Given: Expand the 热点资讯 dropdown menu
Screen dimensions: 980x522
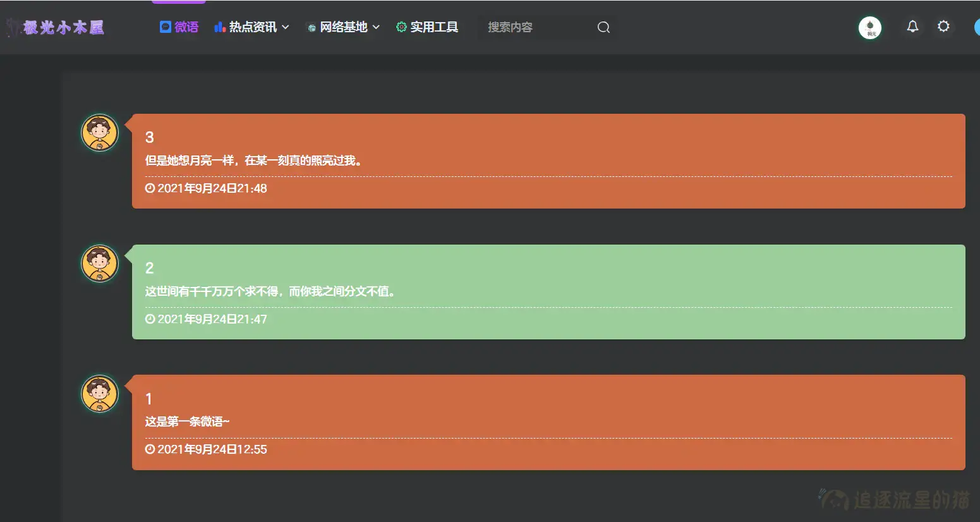Looking at the screenshot, I should click(251, 27).
